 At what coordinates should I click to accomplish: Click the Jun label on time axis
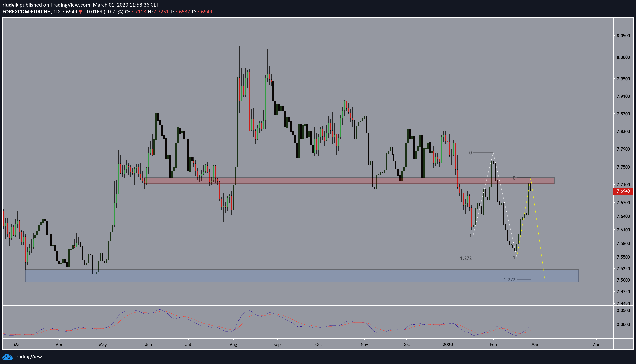pos(149,345)
